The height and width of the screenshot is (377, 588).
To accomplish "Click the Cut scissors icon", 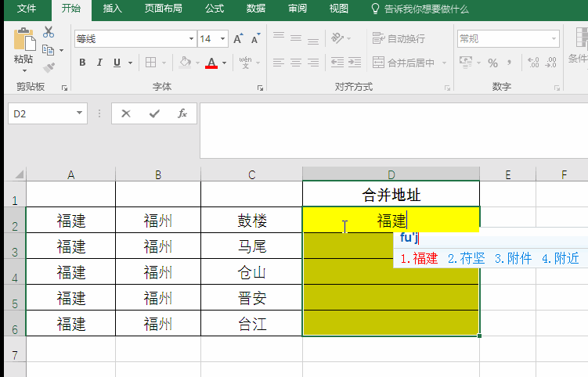I will click(49, 32).
